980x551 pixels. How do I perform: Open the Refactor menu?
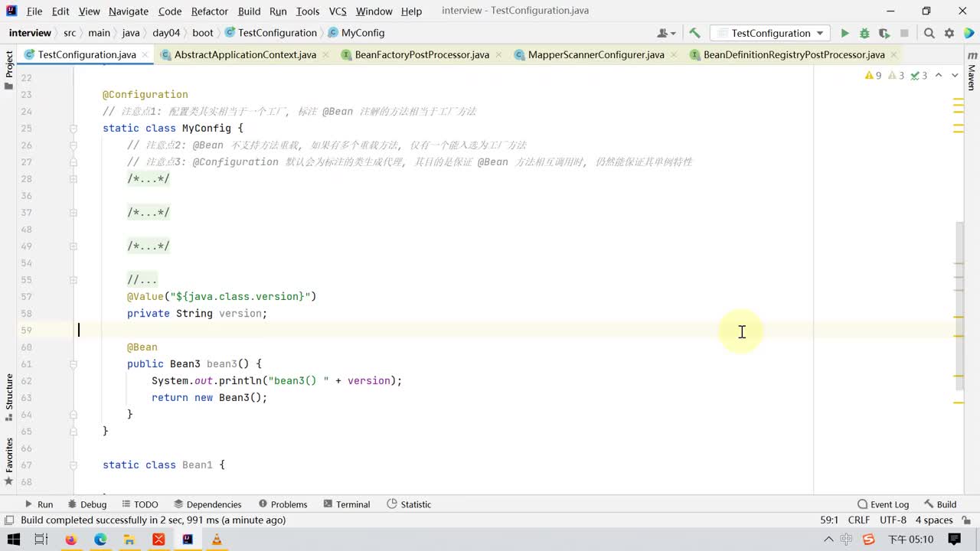(210, 11)
